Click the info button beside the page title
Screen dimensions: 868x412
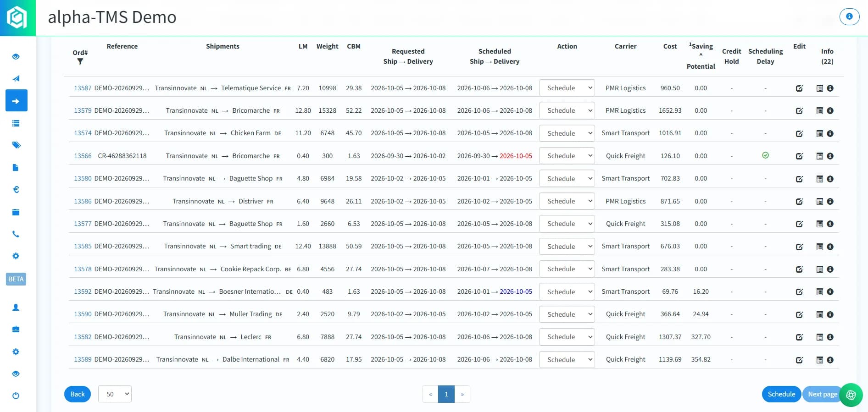click(x=849, y=16)
